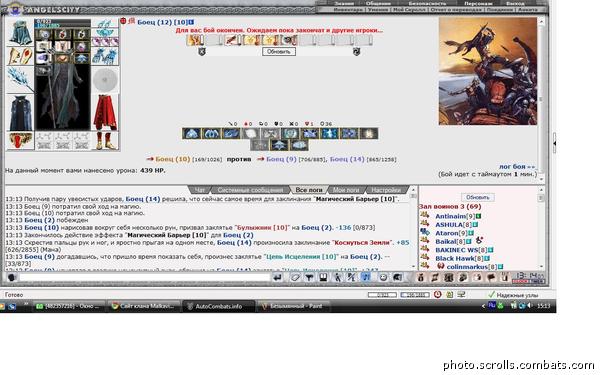Open the Настройки tab
Image resolution: width=600 pixels, height=375 pixels.
pyautogui.click(x=386, y=190)
